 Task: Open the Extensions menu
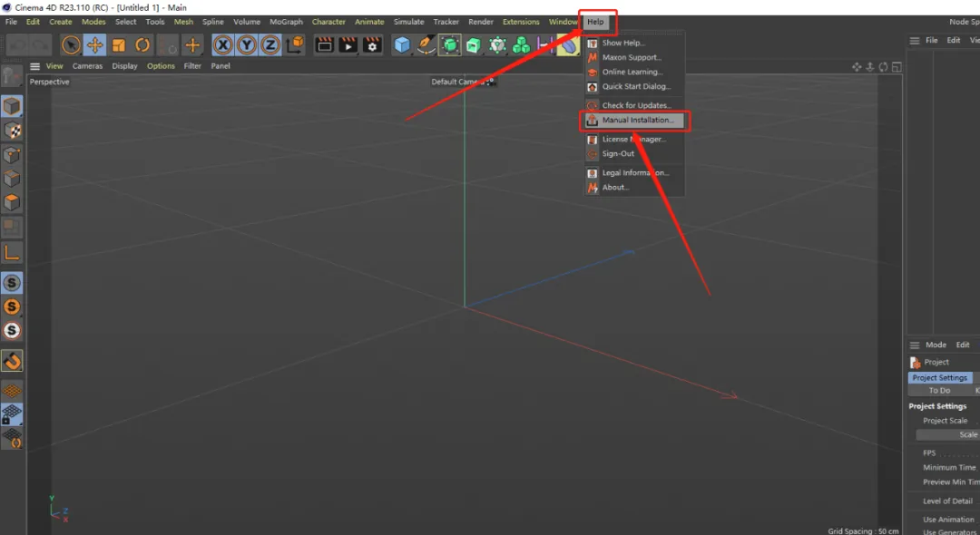[x=521, y=22]
